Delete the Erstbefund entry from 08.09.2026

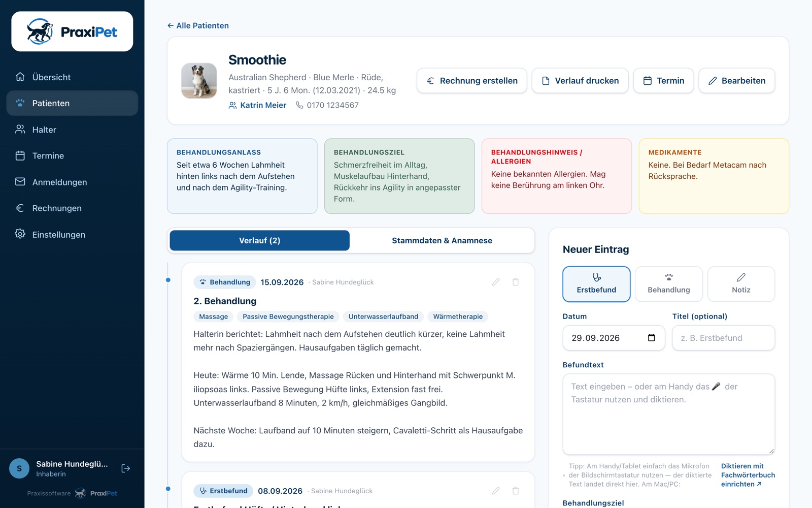point(516,491)
